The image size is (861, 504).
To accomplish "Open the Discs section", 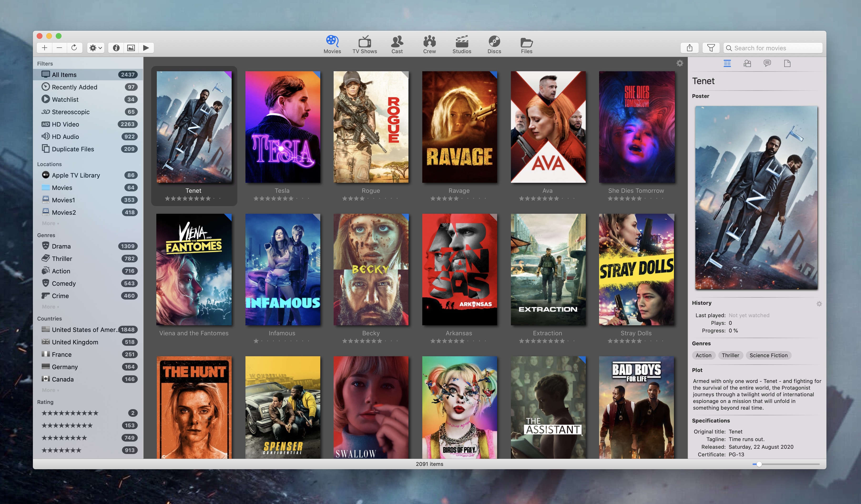I will pos(494,44).
